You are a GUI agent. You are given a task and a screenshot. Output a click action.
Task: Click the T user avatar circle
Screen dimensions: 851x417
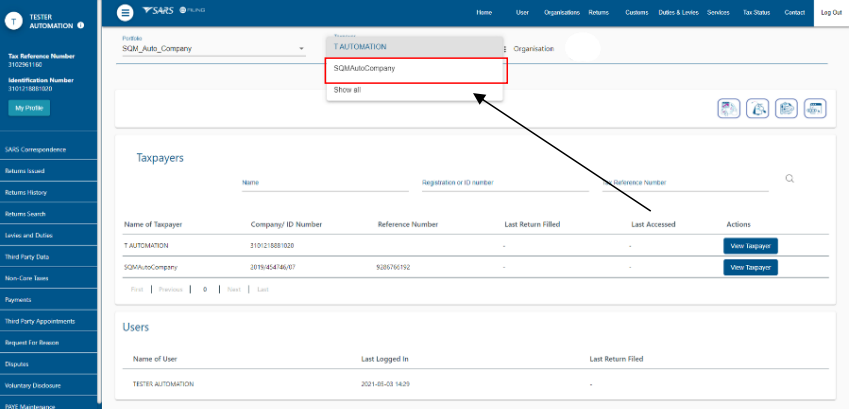pyautogui.click(x=13, y=20)
